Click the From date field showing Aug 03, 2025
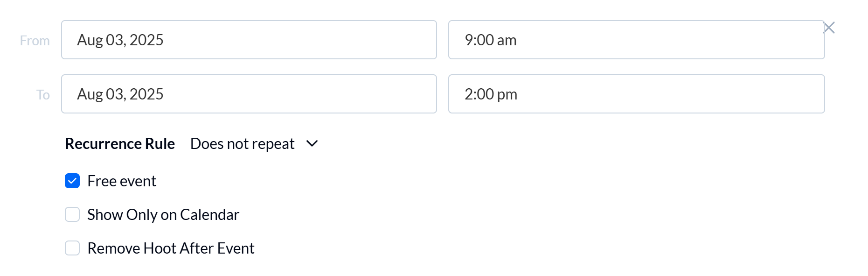868x276 pixels. coord(249,40)
